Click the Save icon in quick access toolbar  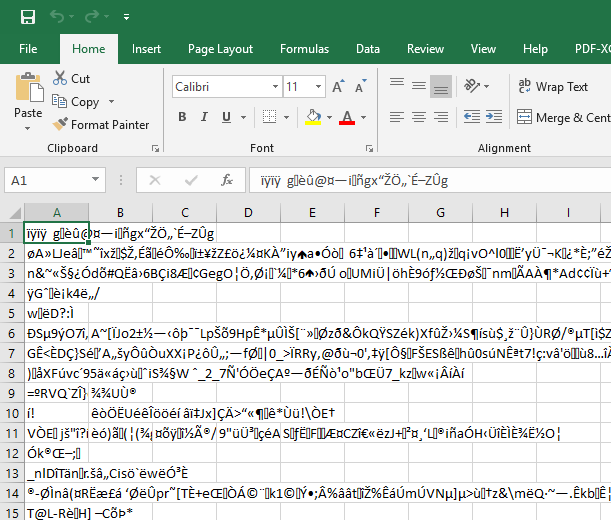coord(27,17)
